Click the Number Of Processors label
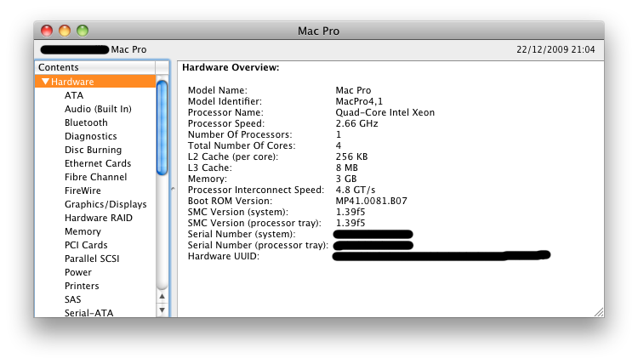Screen dimensions: 638x364 (x=240, y=134)
